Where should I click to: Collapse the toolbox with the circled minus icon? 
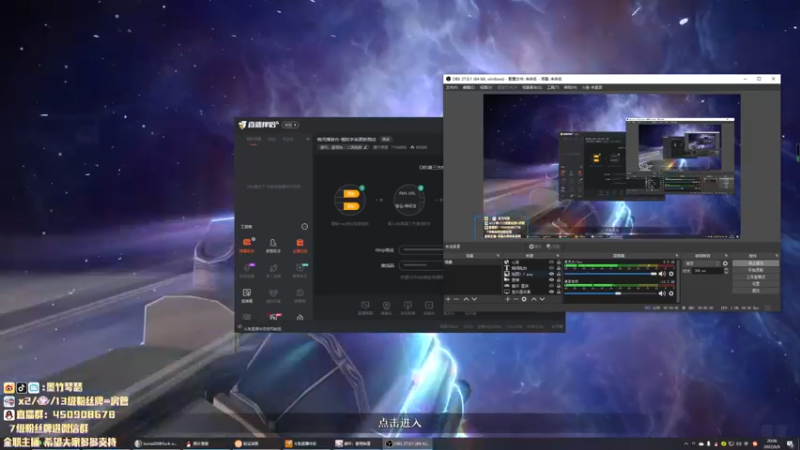coord(305,227)
